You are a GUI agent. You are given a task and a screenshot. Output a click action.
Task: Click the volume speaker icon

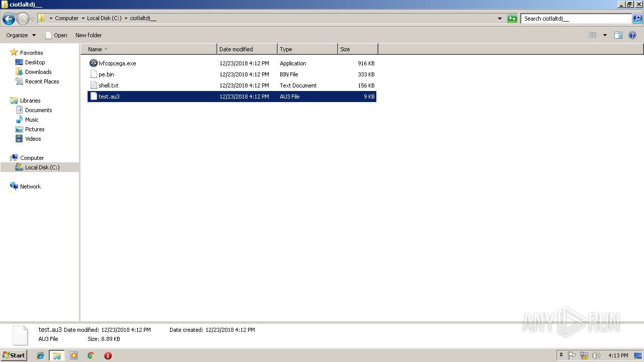tap(596, 355)
